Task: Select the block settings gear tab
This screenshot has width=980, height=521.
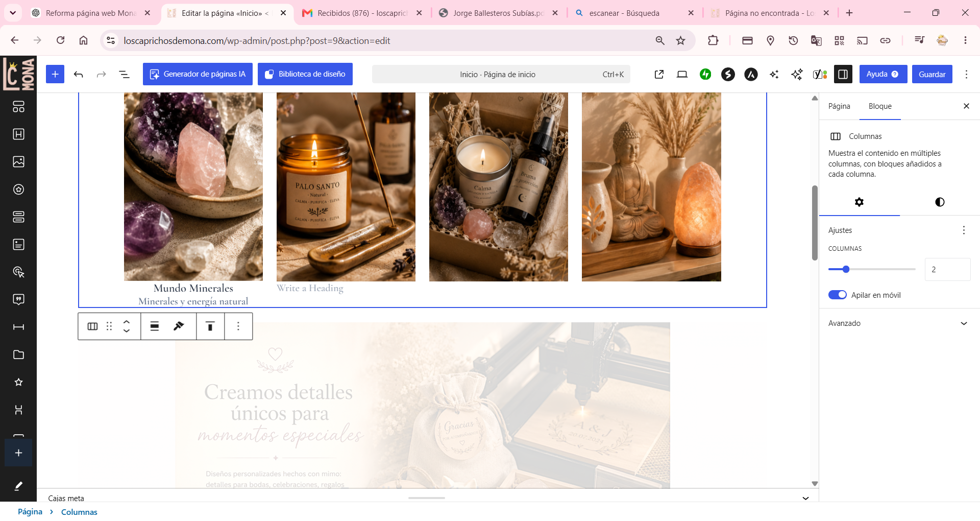Action: 859,202
